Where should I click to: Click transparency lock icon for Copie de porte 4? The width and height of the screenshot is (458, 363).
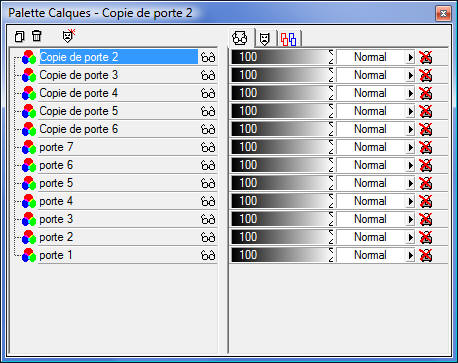(426, 93)
